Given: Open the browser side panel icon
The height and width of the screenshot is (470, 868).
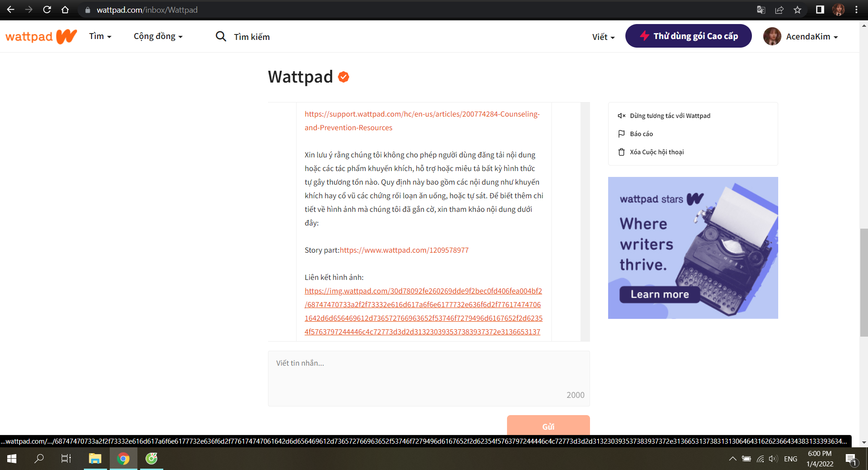Looking at the screenshot, I should pyautogui.click(x=820, y=10).
